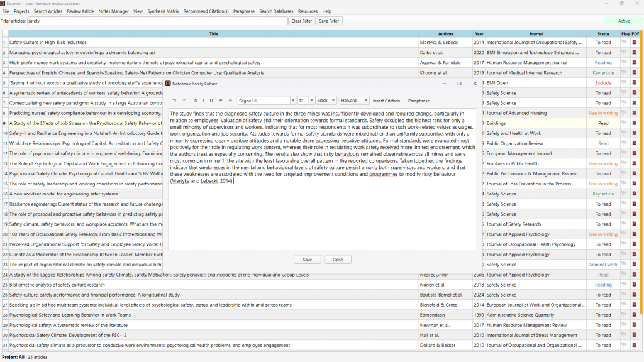The width and height of the screenshot is (644, 362).
Task: Open PDF for Public Organization Review article
Action: [634, 143]
